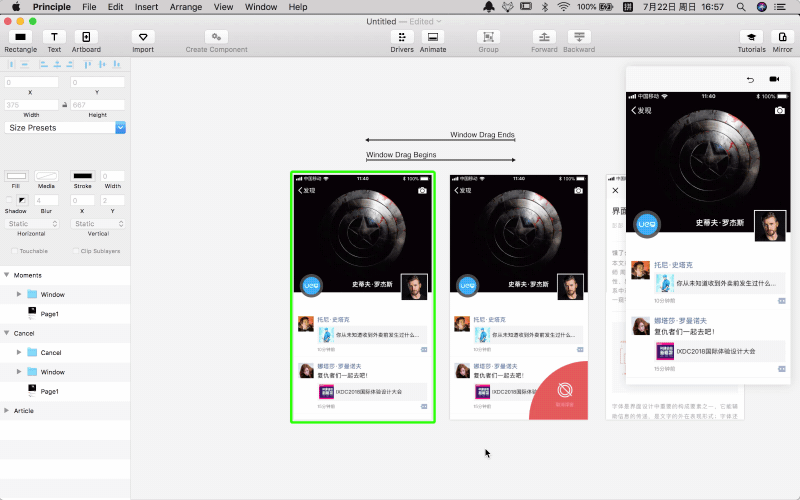Enable the Shadow checkbox
This screenshot has height=500, width=800.
(x=10, y=200)
